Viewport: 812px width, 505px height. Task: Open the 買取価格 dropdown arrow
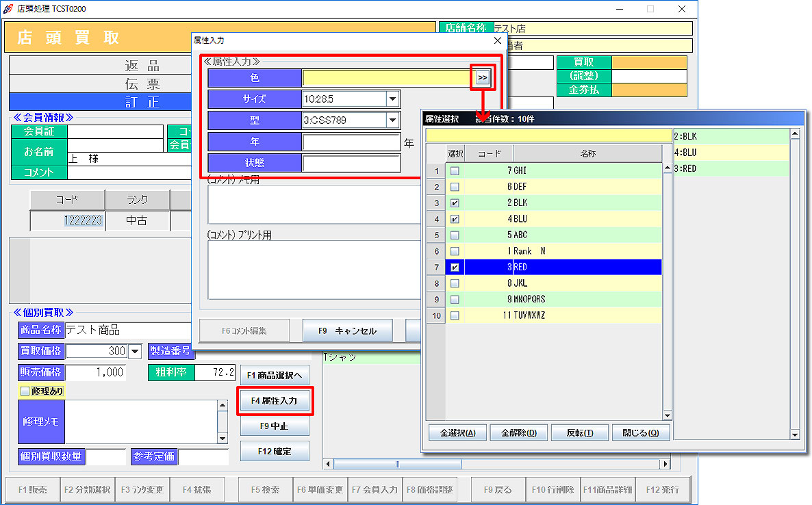(x=135, y=351)
